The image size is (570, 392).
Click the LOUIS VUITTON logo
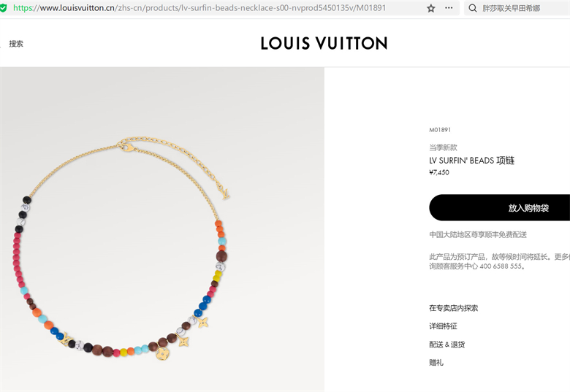tap(324, 44)
